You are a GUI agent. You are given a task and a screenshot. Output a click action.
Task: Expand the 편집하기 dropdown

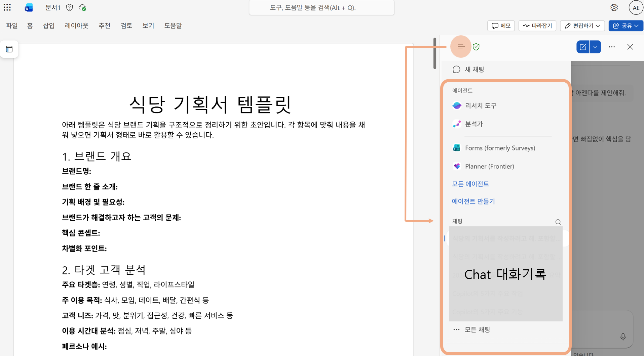[582, 26]
